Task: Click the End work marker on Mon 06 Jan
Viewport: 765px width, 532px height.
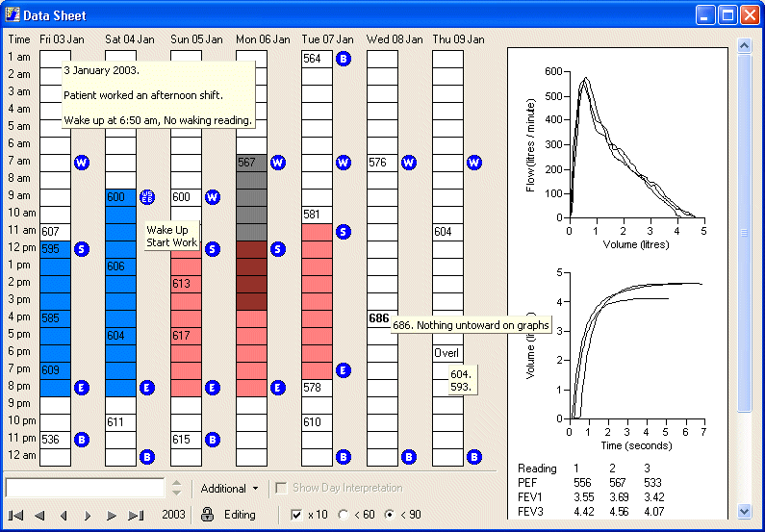Action: pyautogui.click(x=278, y=388)
